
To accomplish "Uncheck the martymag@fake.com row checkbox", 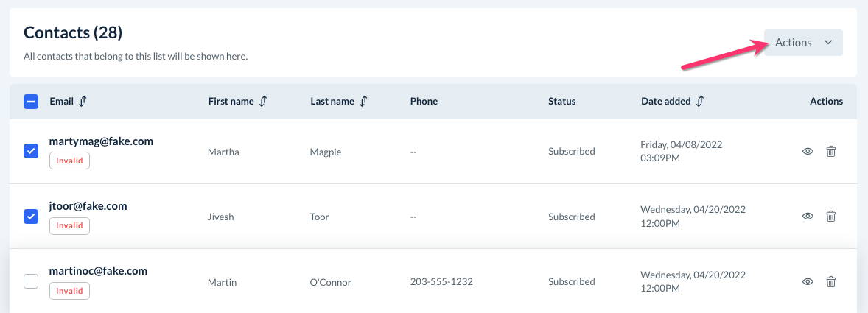I will (31, 151).
